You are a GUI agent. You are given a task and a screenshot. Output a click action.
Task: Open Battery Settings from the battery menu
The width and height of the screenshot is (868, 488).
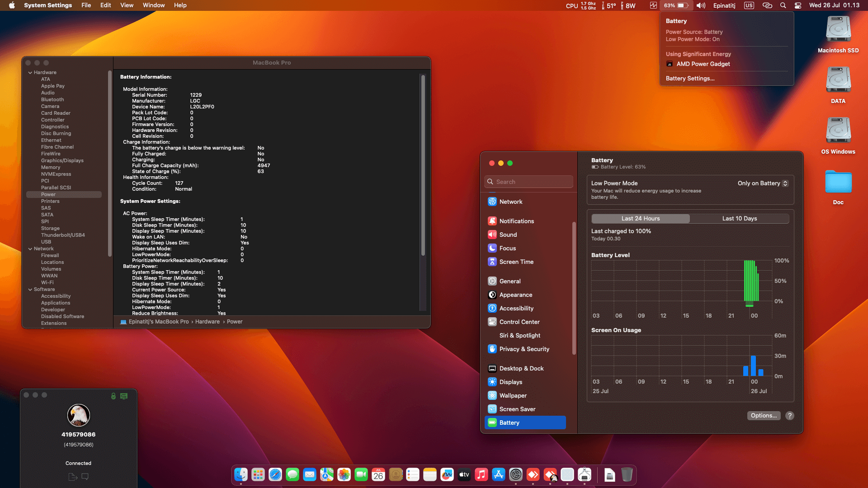(690, 78)
